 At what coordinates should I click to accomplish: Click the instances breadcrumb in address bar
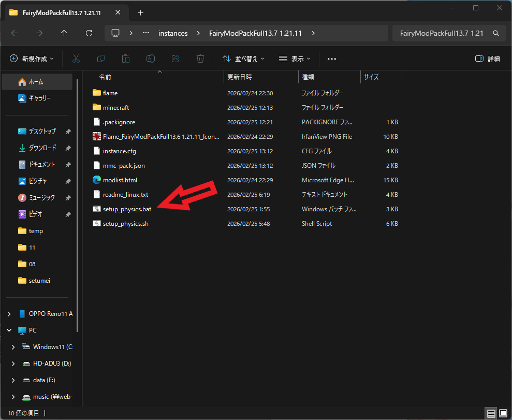pyautogui.click(x=173, y=33)
